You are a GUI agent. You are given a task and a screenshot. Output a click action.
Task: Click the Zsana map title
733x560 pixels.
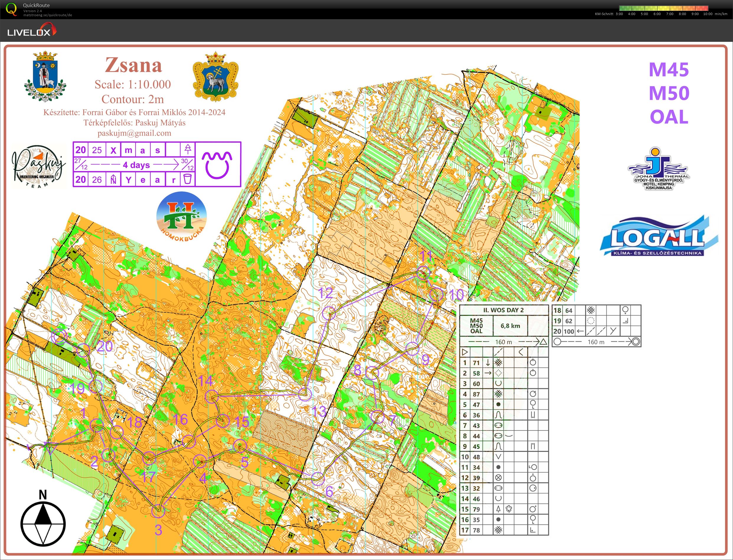134,65
